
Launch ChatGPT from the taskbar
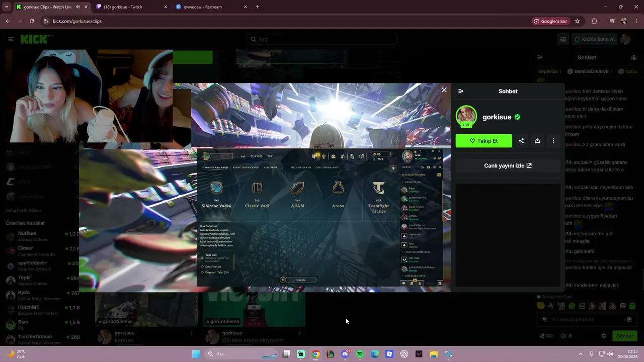click(x=404, y=354)
